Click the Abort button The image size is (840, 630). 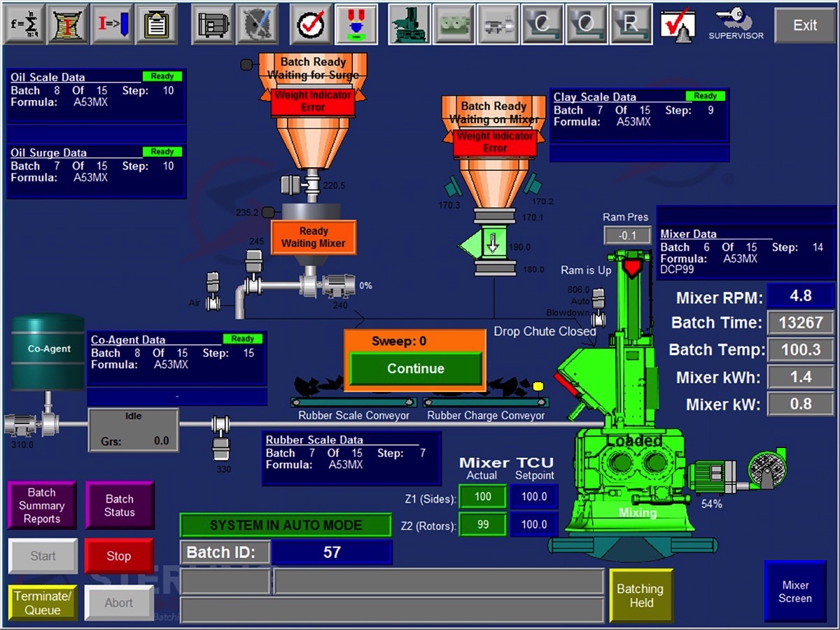coord(118,603)
